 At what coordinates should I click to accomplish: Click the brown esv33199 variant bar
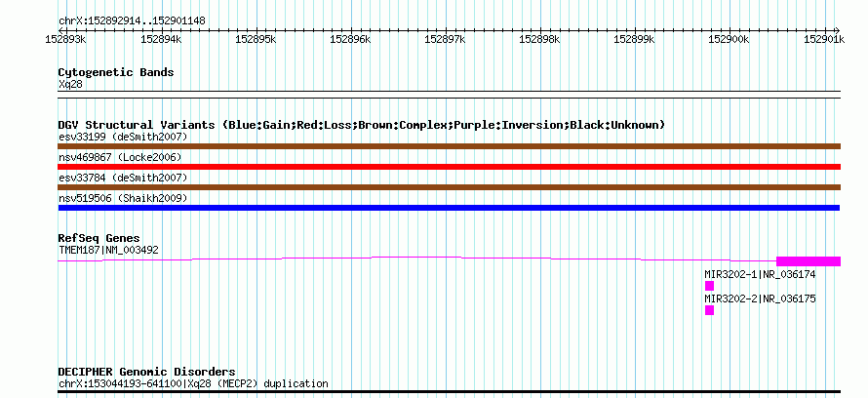tap(449, 146)
